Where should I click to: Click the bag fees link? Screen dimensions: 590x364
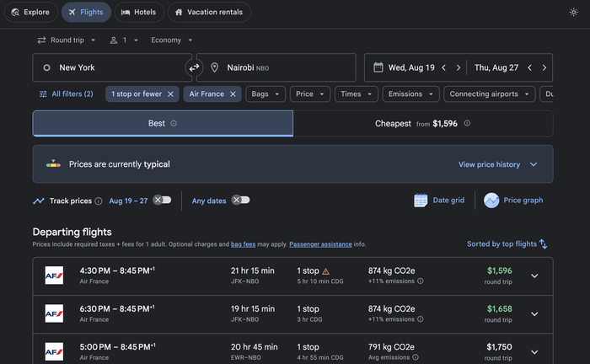click(243, 244)
